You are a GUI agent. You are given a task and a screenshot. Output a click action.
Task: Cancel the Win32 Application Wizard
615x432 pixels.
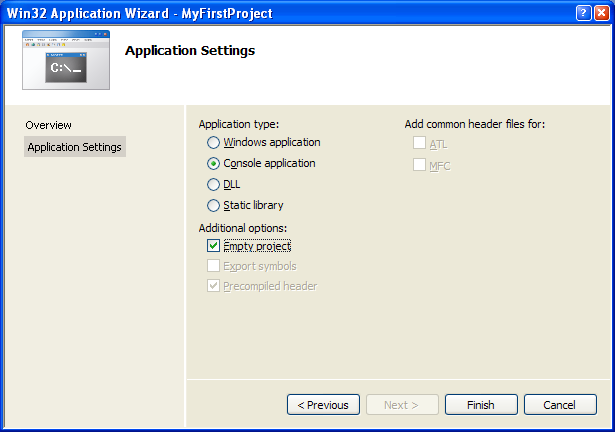560,405
